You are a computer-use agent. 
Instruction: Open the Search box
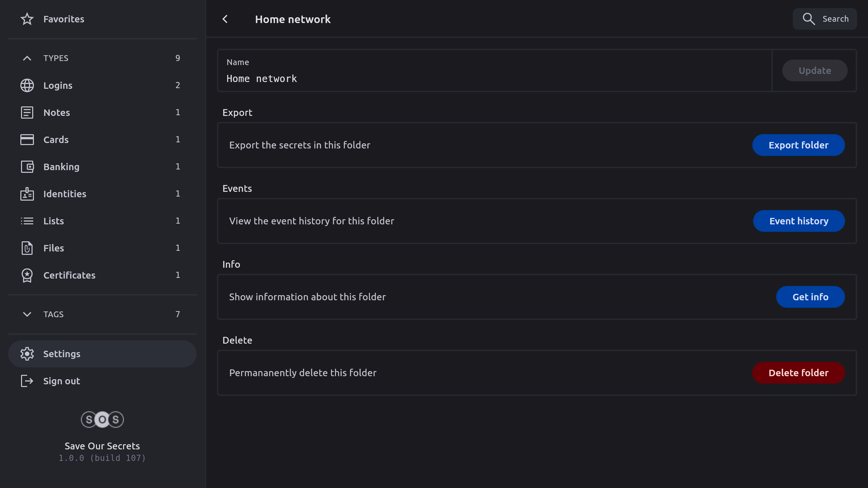pyautogui.click(x=825, y=19)
